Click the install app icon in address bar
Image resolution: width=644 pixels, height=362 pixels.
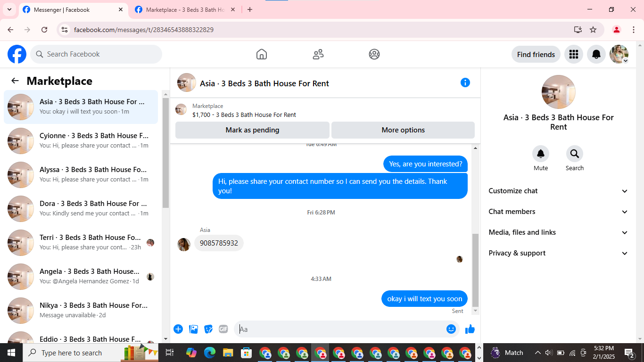click(x=578, y=30)
